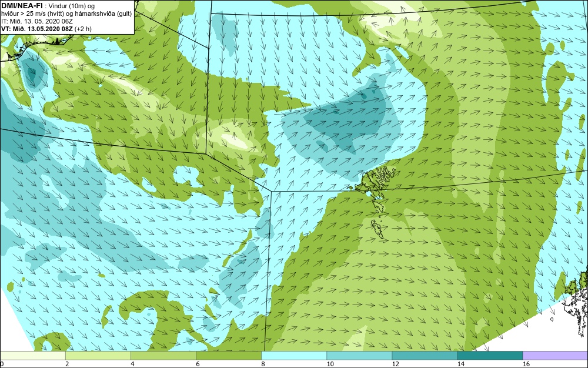Viewport: 588px width, 368px height.
Task: Click the legend label '6'
Action: point(198,364)
